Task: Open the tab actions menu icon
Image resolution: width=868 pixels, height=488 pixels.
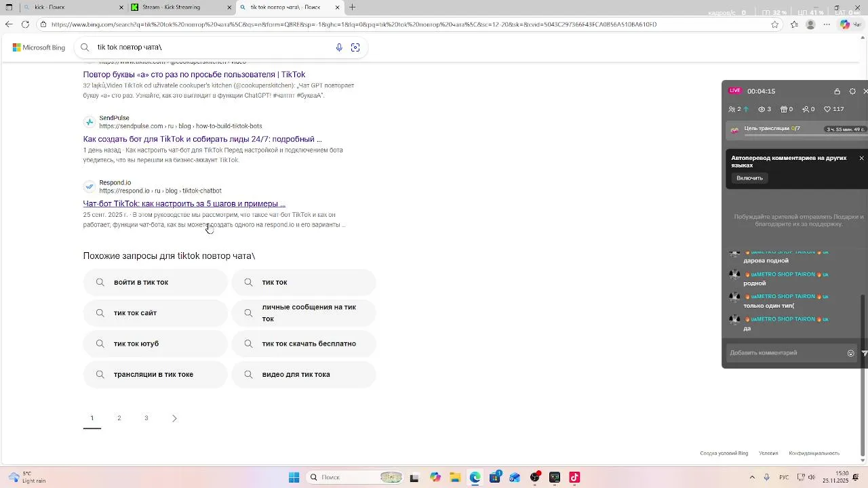Action: pyautogui.click(x=9, y=7)
